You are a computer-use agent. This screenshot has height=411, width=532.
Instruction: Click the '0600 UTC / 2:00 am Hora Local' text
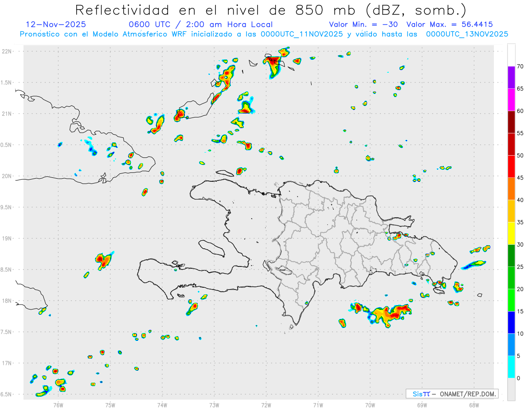pyautogui.click(x=201, y=24)
